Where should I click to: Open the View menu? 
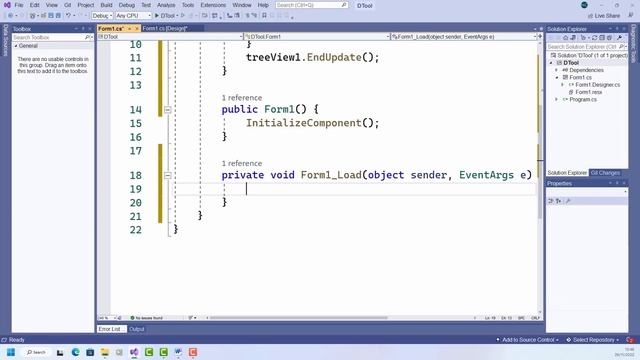click(x=51, y=5)
